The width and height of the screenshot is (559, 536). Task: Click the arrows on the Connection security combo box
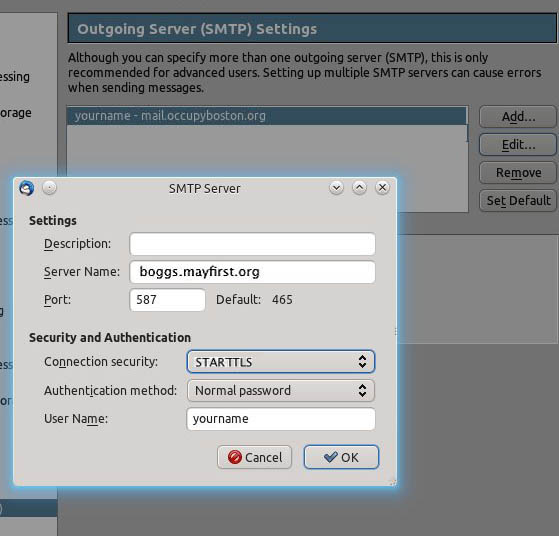tap(362, 362)
